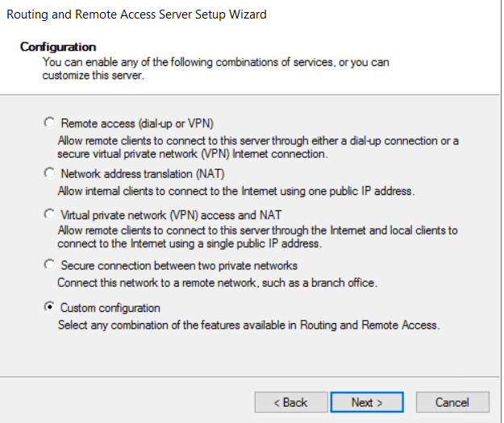
Task: Proceed with the Next button
Action: 367,402
